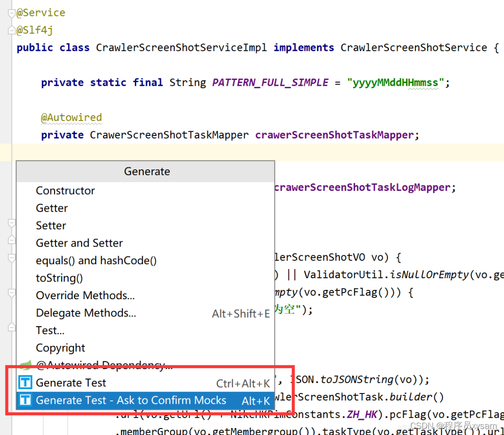Viewport: 504px width, 435px height.
Task: Click @Autowired annotation above mapper field
Action: [x=71, y=117]
